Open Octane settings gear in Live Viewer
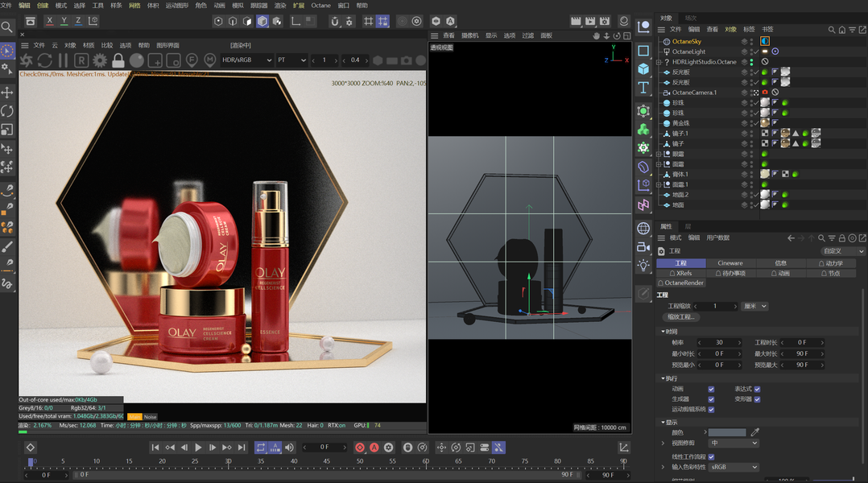Image resolution: width=868 pixels, height=483 pixels. point(100,60)
